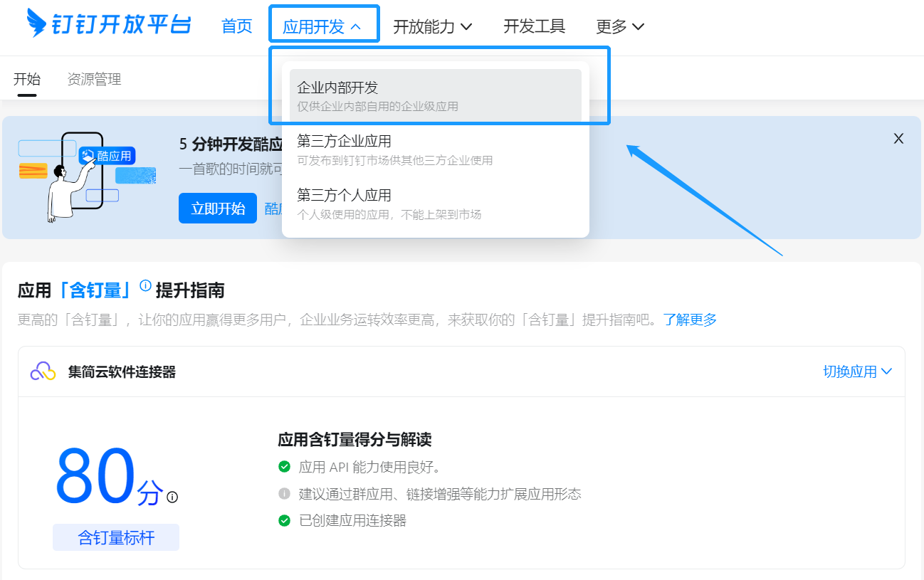924x580 pixels.
Task: Click 应用含钉量得分与解读 heading
Action: tap(355, 440)
